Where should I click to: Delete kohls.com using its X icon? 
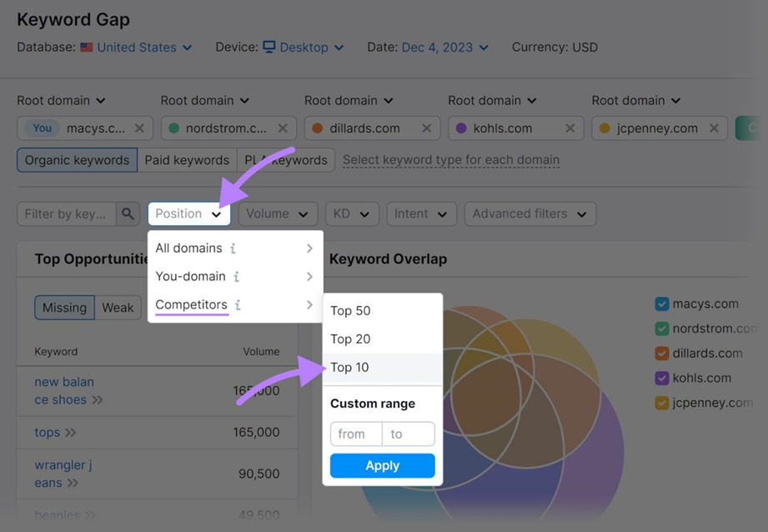pos(570,128)
